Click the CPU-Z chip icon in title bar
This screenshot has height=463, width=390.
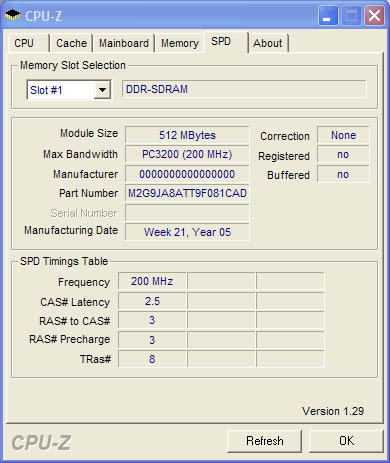click(x=13, y=15)
